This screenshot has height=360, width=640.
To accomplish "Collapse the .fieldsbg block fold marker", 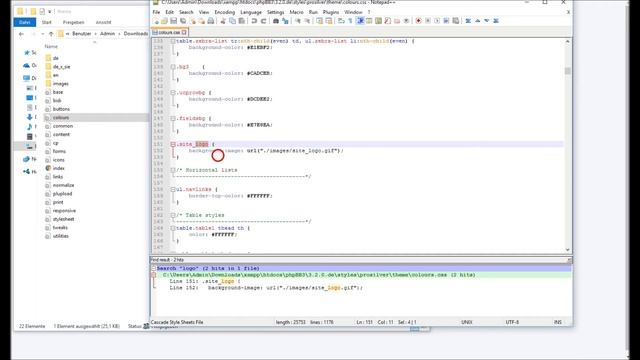I will click(x=173, y=118).
